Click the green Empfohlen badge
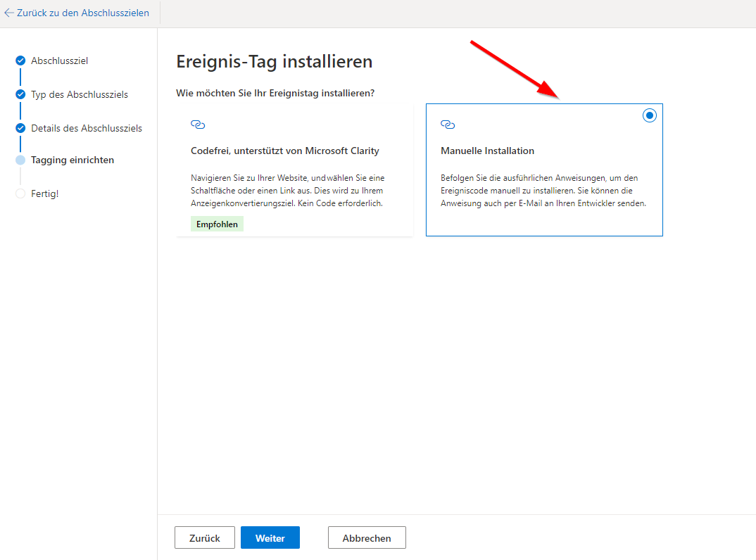This screenshot has width=756, height=560. [x=217, y=224]
